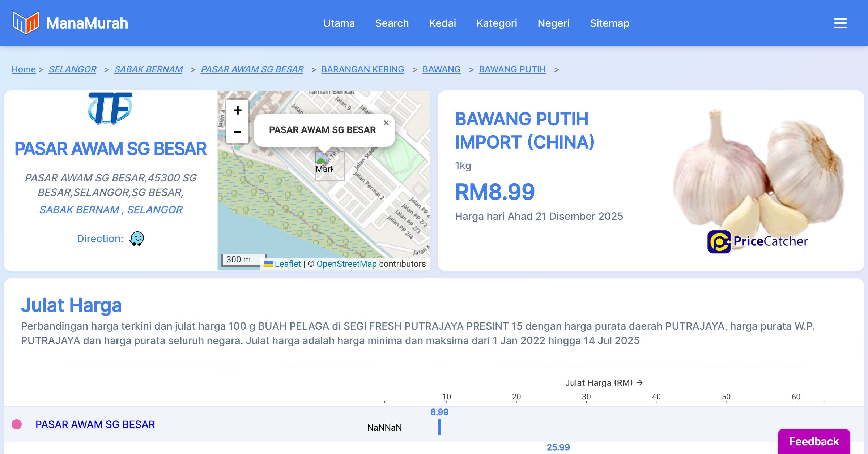Zoom in on the map
This screenshot has width=868, height=454.
(x=237, y=111)
